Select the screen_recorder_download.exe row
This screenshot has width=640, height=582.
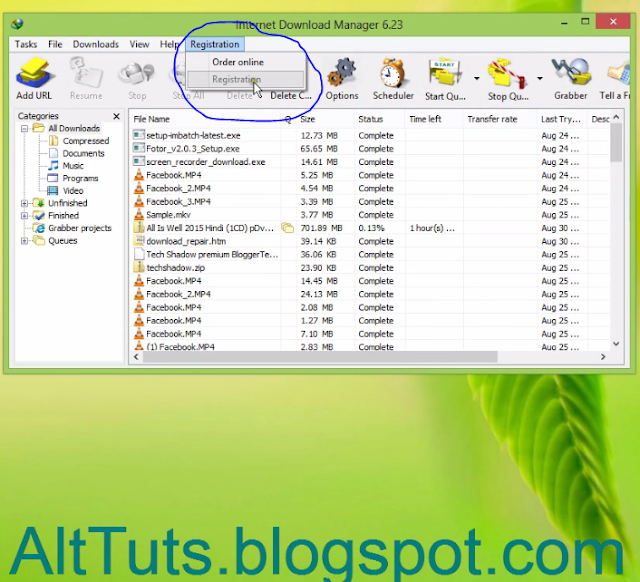click(371, 162)
